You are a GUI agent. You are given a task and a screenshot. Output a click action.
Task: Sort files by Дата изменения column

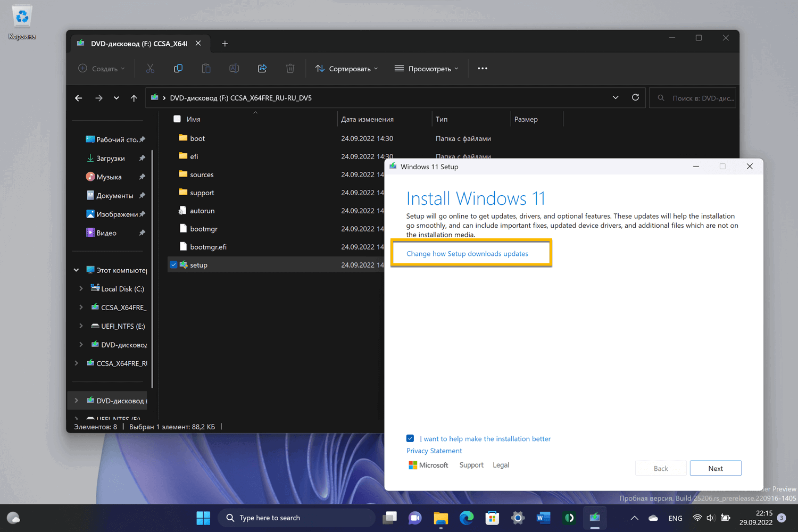[x=368, y=119]
